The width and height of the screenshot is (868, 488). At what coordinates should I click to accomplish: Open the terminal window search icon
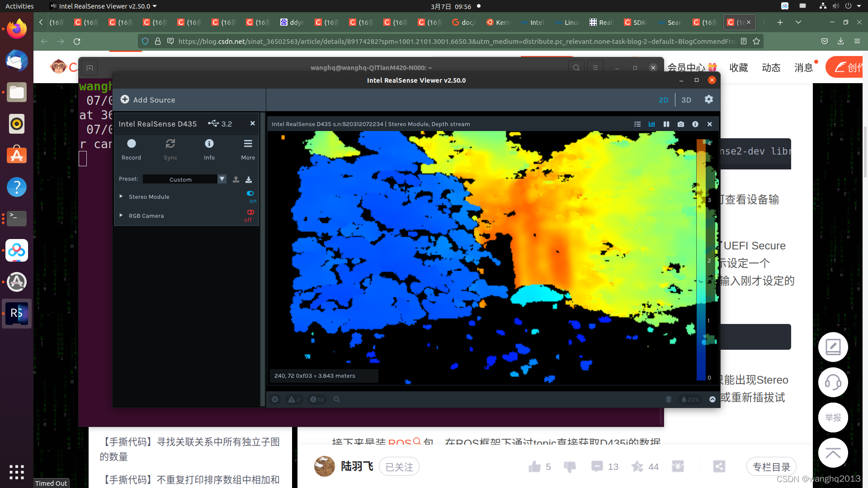[576, 68]
